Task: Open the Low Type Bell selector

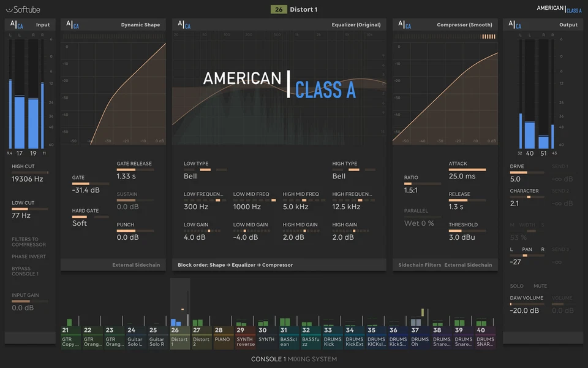Action: pyautogui.click(x=190, y=176)
